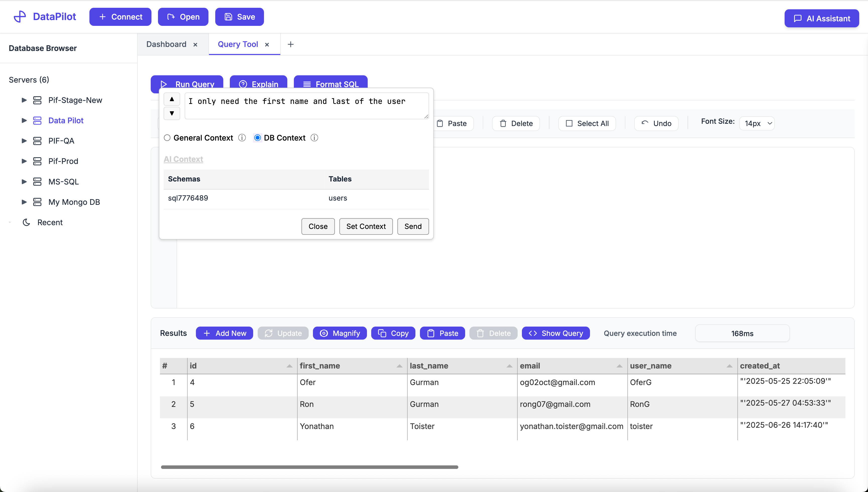Expand the Data Pilot server node
The width and height of the screenshot is (868, 492).
point(24,121)
